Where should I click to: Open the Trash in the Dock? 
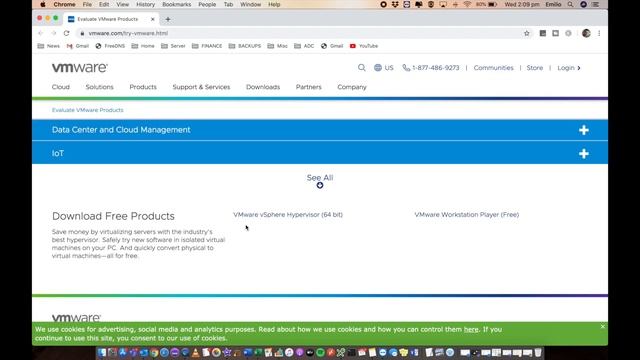click(x=538, y=352)
